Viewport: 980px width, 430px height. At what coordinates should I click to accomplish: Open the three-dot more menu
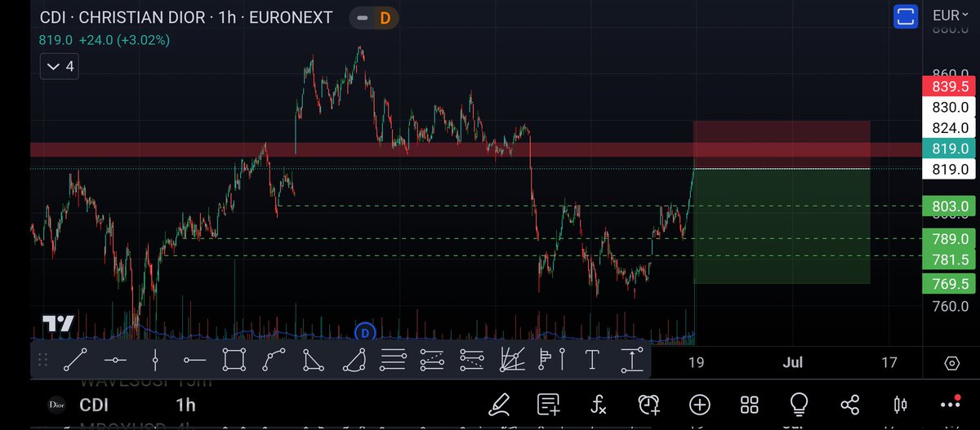tap(950, 404)
